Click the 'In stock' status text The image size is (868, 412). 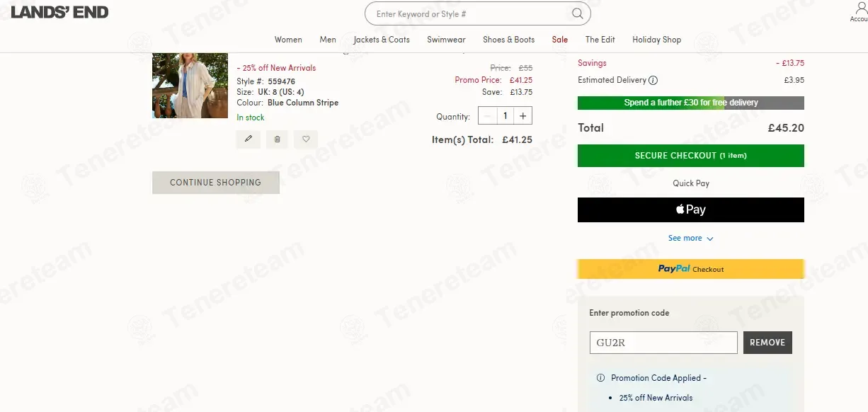click(x=251, y=118)
